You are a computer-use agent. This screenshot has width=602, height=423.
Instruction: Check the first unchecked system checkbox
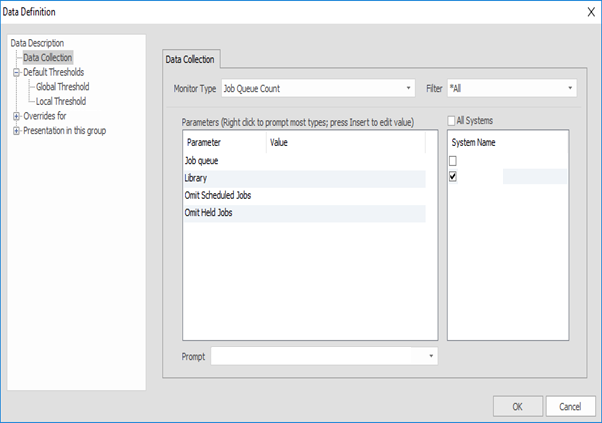(455, 161)
